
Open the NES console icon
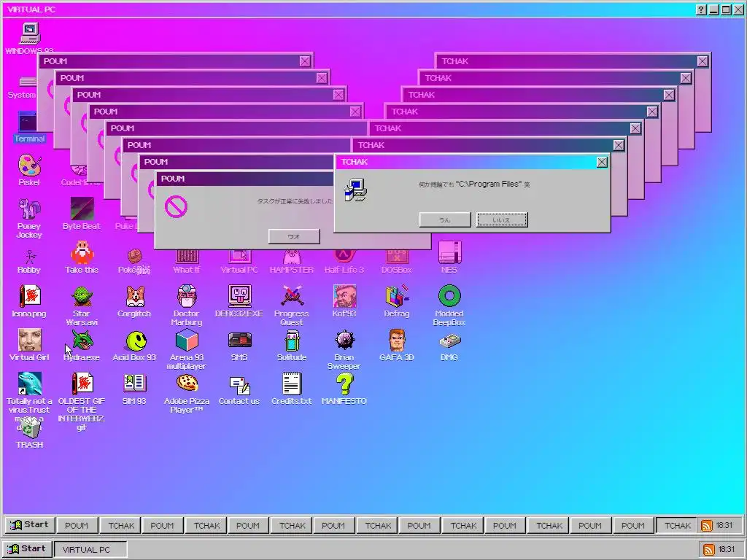coord(449,252)
